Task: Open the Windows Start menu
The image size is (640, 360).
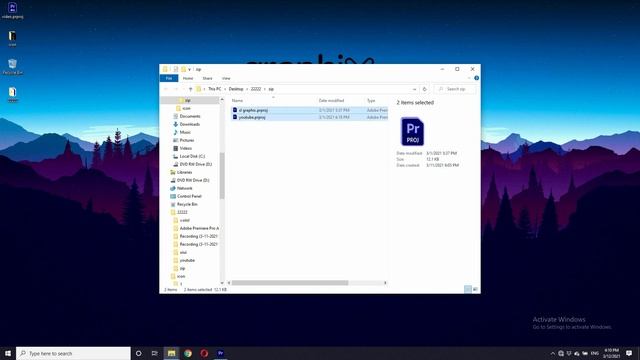Action: [8, 353]
